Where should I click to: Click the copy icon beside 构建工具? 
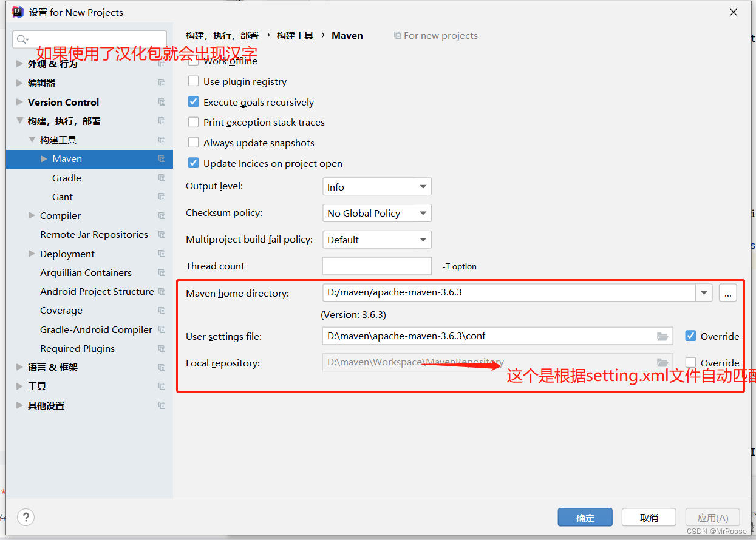[162, 140]
